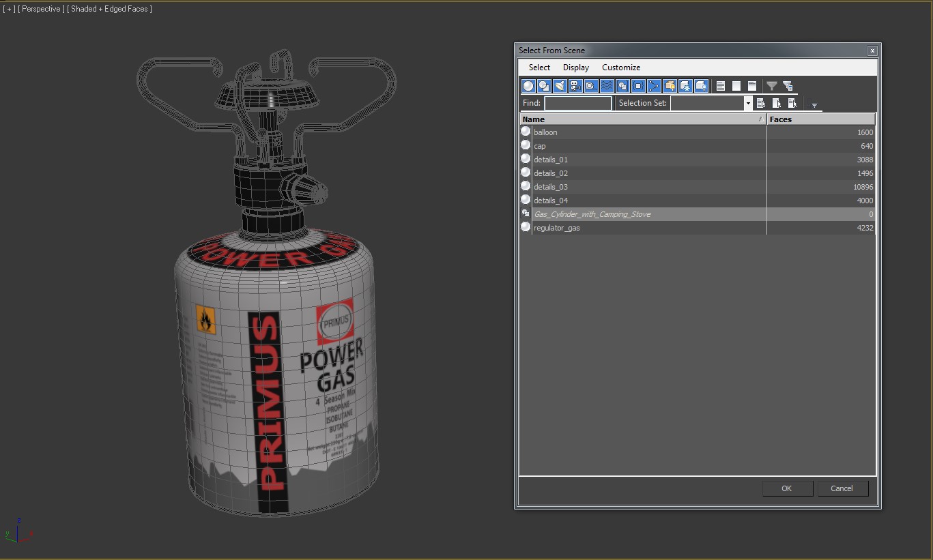Click third selection-set icon with cursor
933x560 pixels.
(x=792, y=103)
